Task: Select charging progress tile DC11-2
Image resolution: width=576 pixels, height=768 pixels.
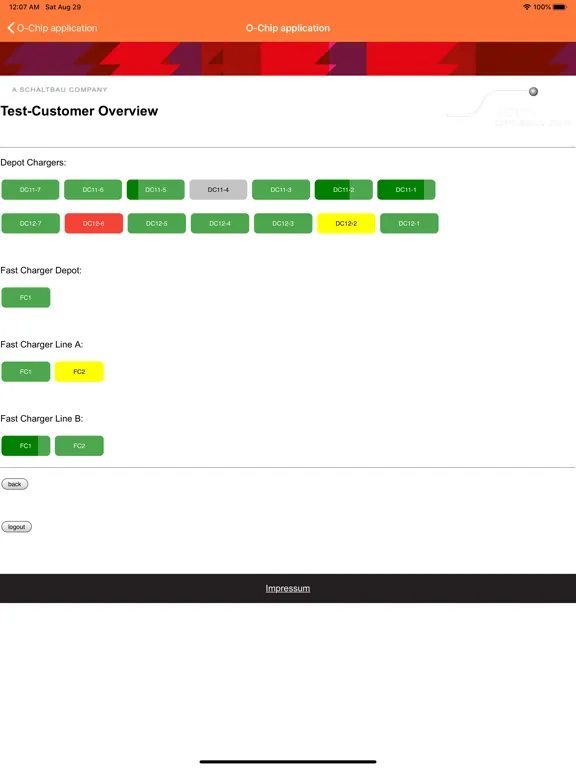Action: click(344, 190)
